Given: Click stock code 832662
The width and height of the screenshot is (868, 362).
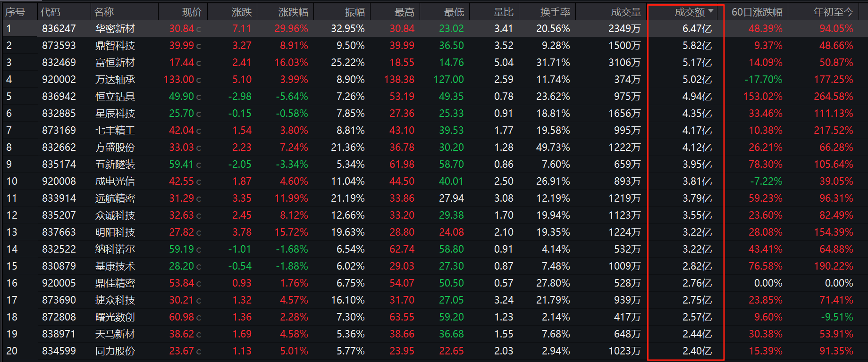Looking at the screenshot, I should (x=59, y=148).
